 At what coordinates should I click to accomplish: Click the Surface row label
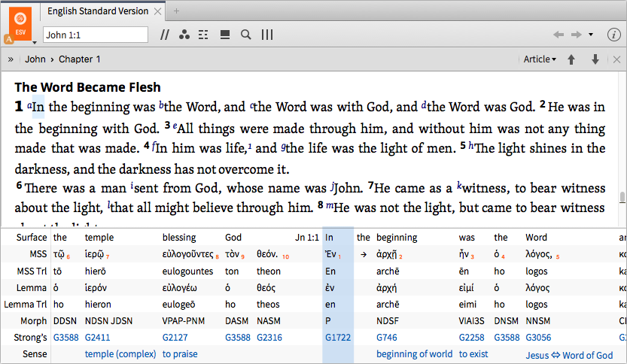pyautogui.click(x=32, y=238)
